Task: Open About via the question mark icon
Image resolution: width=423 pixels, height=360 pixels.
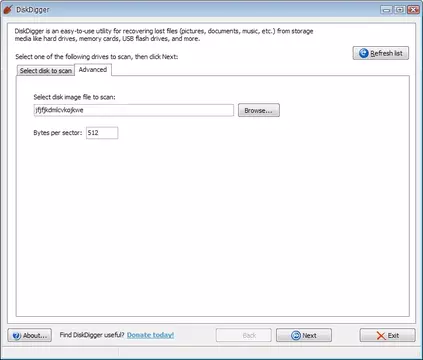Action: click(16, 335)
